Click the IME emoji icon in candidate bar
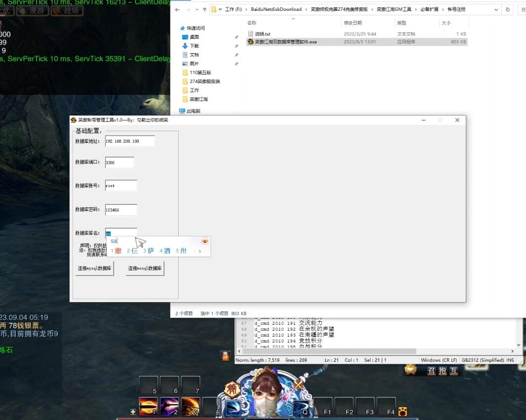Image resolution: width=526 pixels, height=420 pixels. click(x=204, y=241)
